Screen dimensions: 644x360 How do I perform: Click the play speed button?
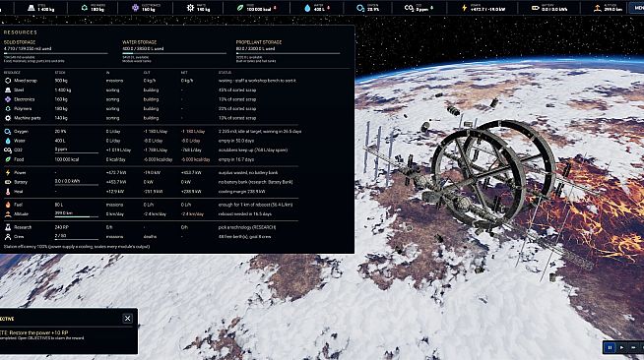pyautogui.click(x=621, y=347)
